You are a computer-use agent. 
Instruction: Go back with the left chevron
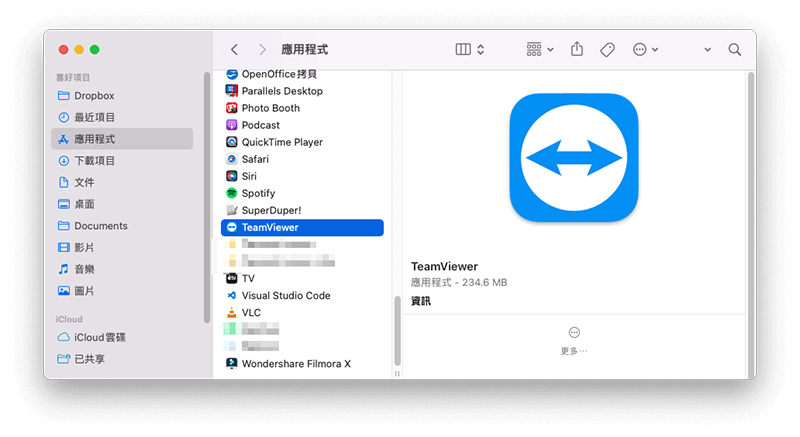[234, 49]
